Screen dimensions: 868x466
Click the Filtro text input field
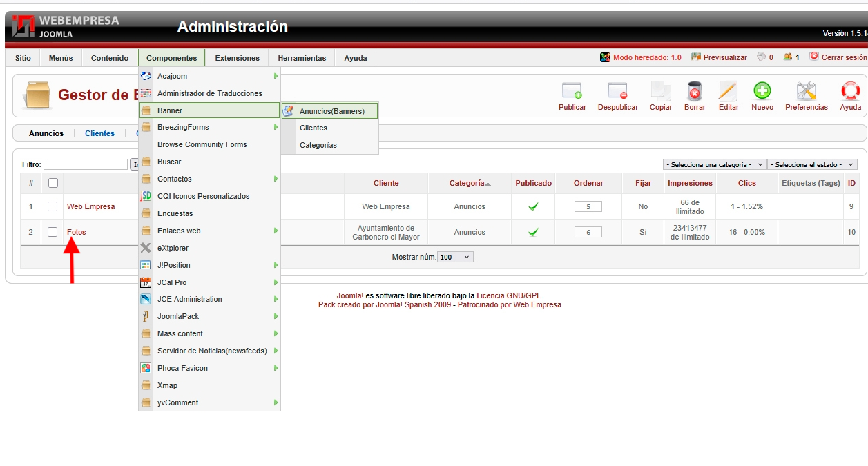pyautogui.click(x=85, y=164)
